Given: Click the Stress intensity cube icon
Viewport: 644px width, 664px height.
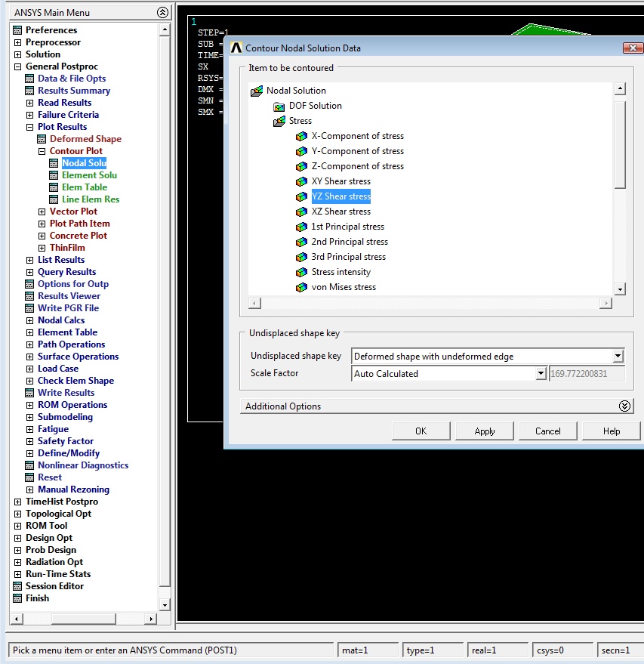Looking at the screenshot, I should coord(301,272).
